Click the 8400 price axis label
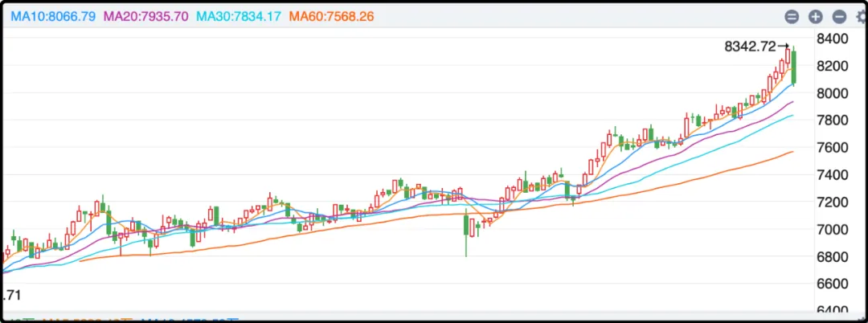Screen dimensions: 868x323 [833, 39]
